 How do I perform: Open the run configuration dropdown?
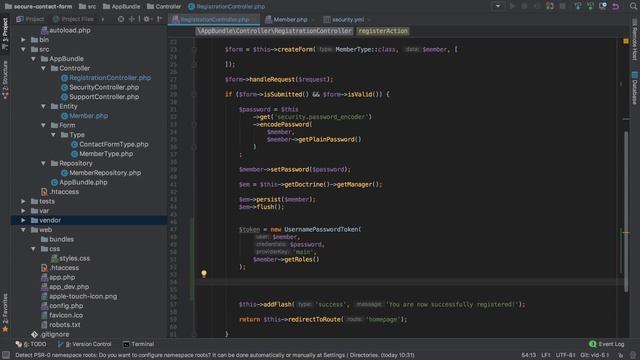click(498, 6)
